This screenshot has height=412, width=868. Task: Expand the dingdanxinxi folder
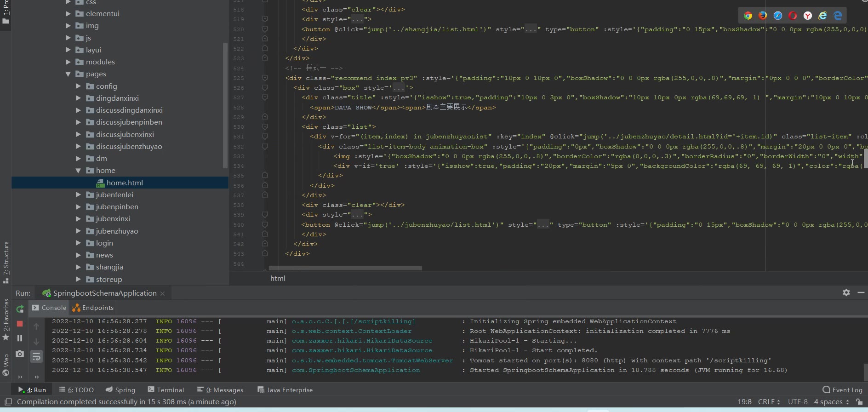point(78,98)
